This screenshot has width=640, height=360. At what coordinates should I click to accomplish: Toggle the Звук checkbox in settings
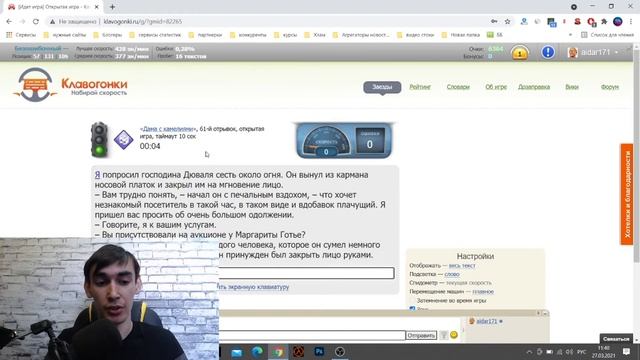pyautogui.click(x=412, y=309)
